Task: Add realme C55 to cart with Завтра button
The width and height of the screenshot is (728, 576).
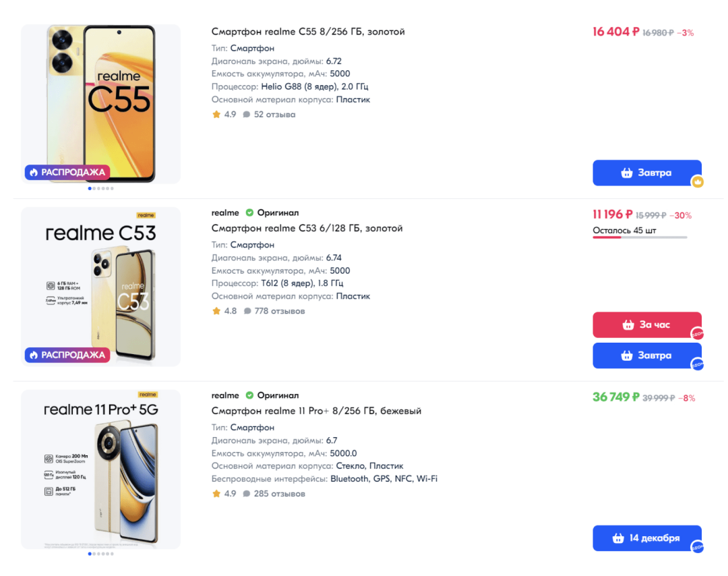Action: (x=646, y=173)
